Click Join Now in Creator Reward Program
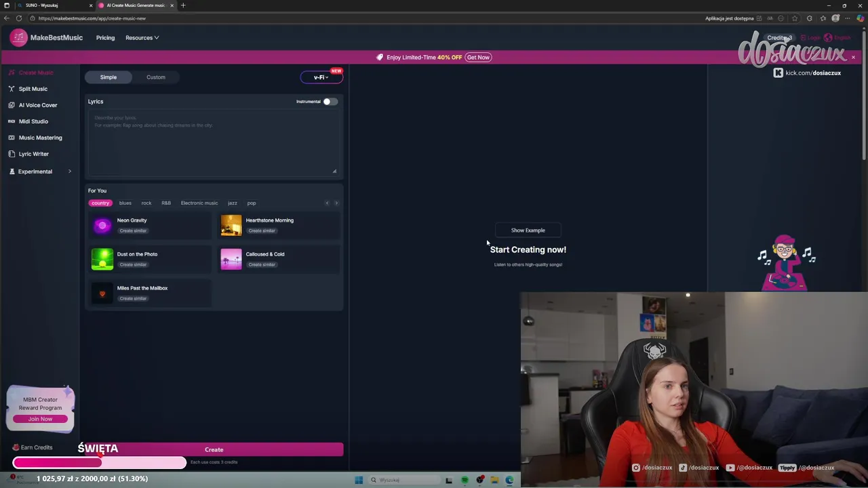 (x=40, y=419)
